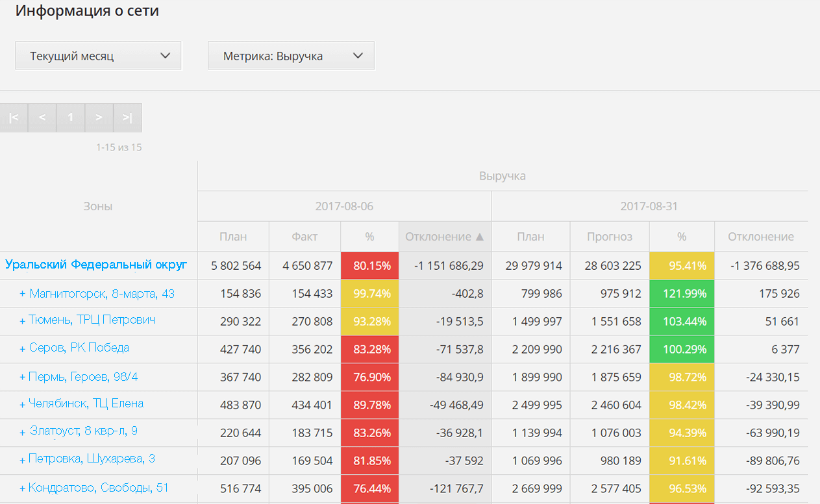Expand Пермь, Героев, 98/4 row
This screenshot has width=820, height=504.
tap(22, 377)
